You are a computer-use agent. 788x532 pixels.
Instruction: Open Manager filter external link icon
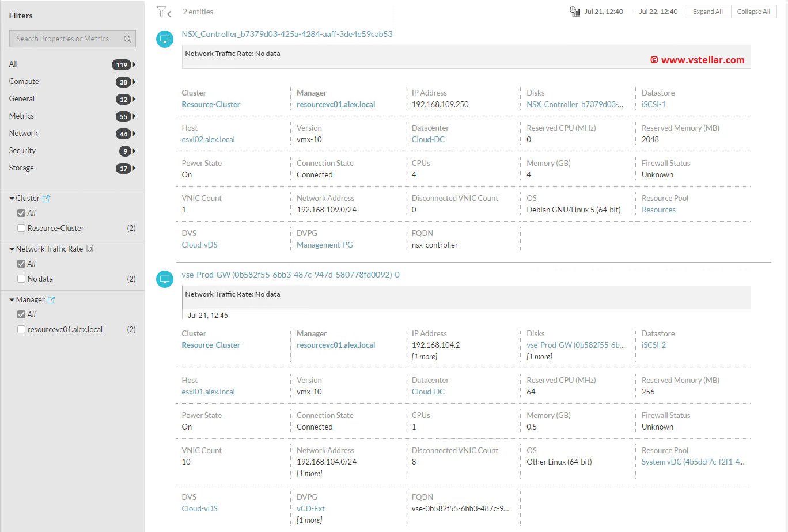tap(51, 300)
